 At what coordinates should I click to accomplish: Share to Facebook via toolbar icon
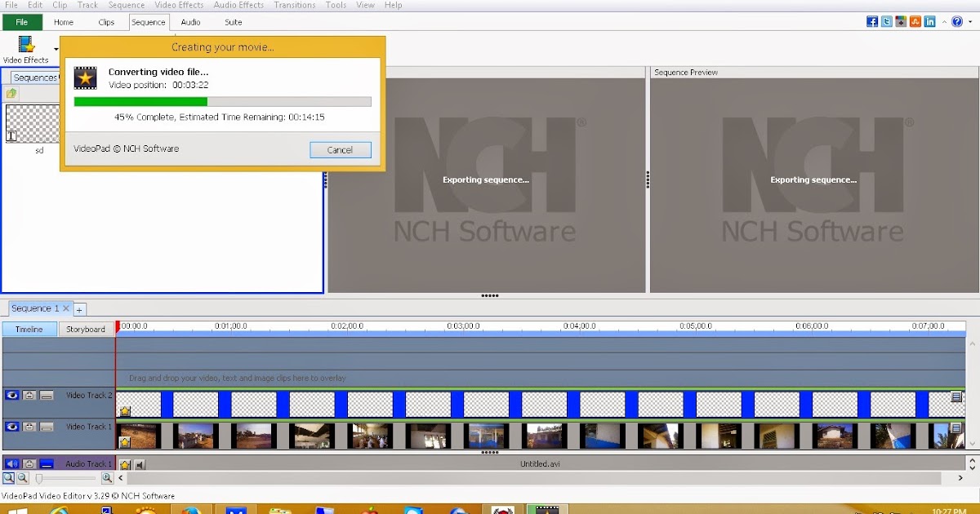tap(872, 22)
